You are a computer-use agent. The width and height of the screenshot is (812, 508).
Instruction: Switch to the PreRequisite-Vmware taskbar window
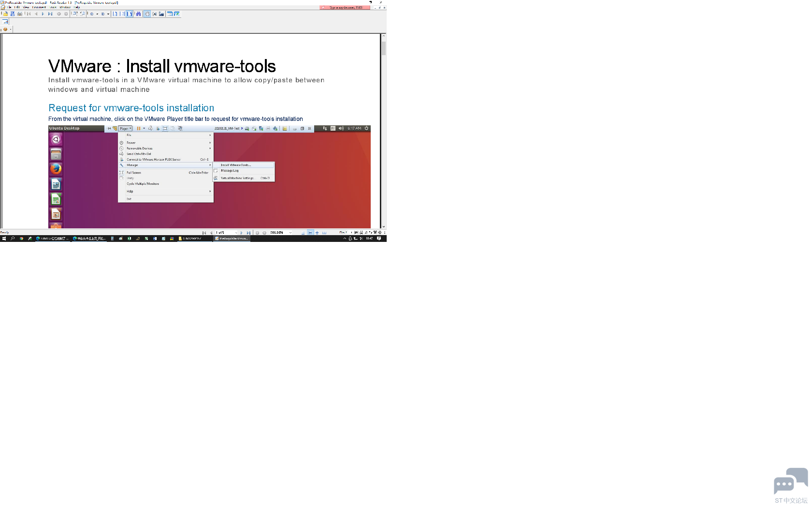click(x=232, y=239)
